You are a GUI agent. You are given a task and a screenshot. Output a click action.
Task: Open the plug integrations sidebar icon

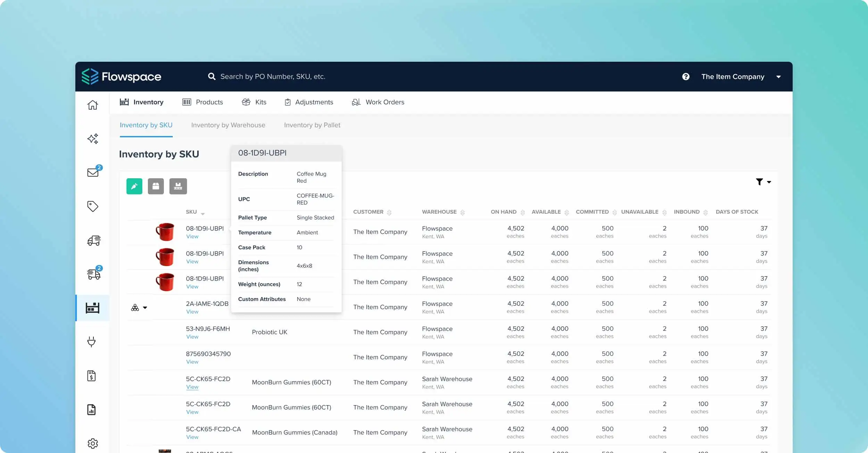click(x=91, y=342)
